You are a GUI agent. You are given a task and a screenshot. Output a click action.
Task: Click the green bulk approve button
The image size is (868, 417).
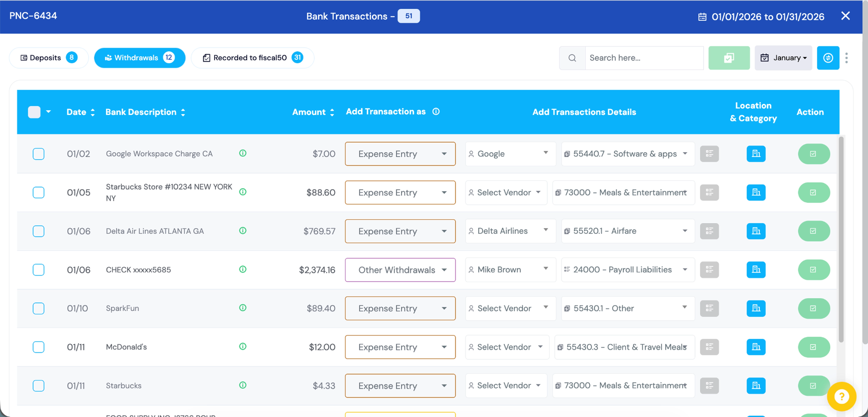[729, 58]
